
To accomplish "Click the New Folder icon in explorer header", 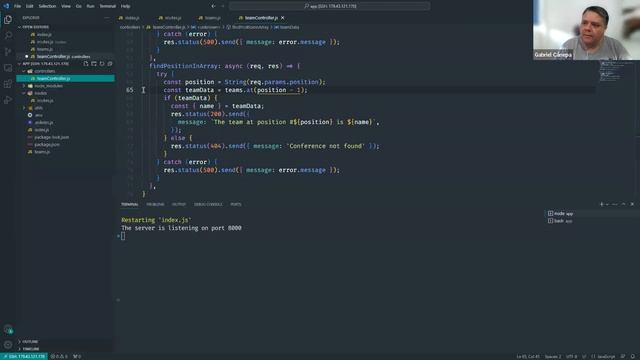I will click(94, 64).
